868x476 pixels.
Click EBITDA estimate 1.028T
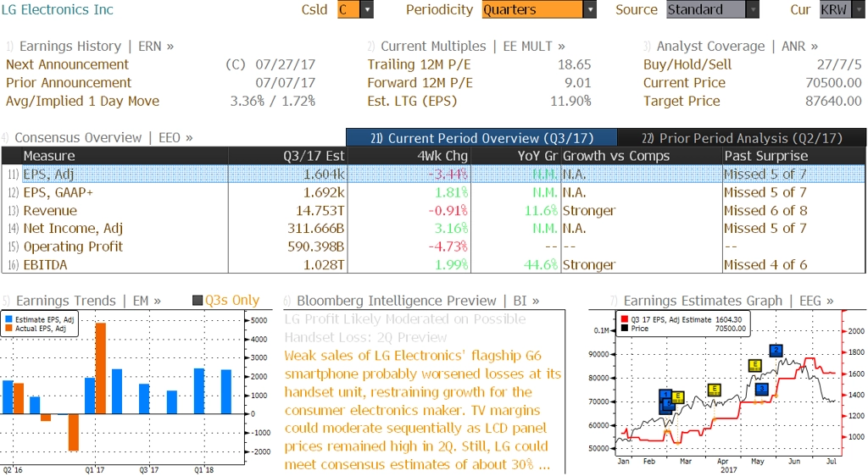(324, 265)
